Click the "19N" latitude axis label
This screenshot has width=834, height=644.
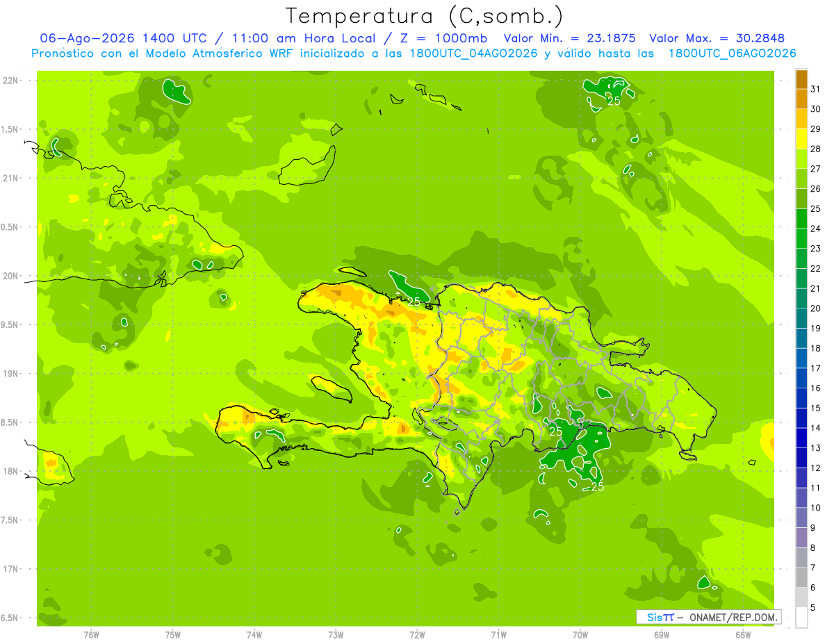[x=12, y=374]
